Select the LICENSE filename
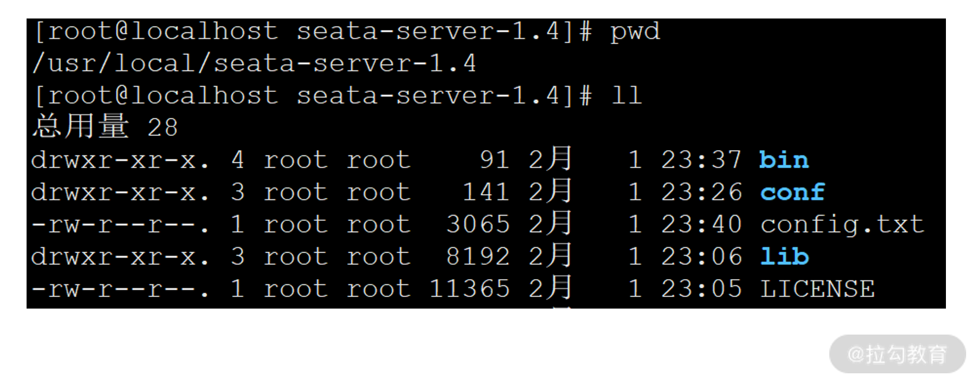The height and width of the screenshot is (386, 980). pos(817,289)
